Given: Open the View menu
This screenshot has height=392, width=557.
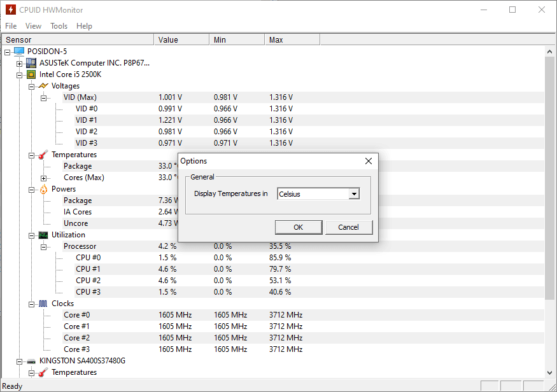Looking at the screenshot, I should (x=33, y=26).
